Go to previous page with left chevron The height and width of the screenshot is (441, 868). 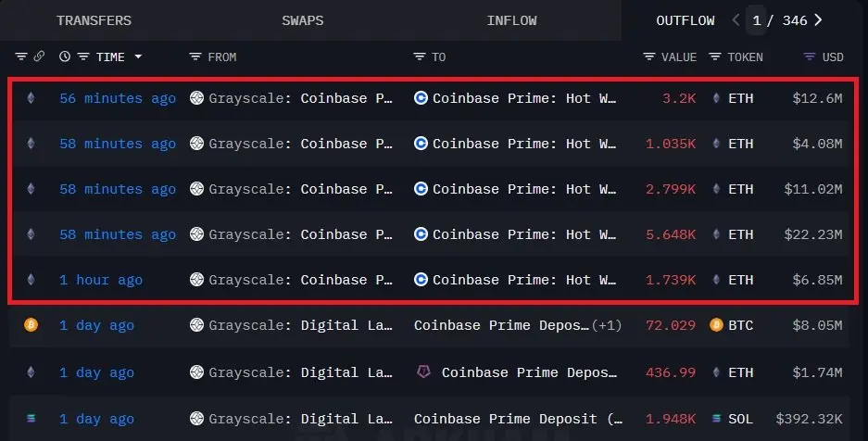pyautogui.click(x=736, y=20)
